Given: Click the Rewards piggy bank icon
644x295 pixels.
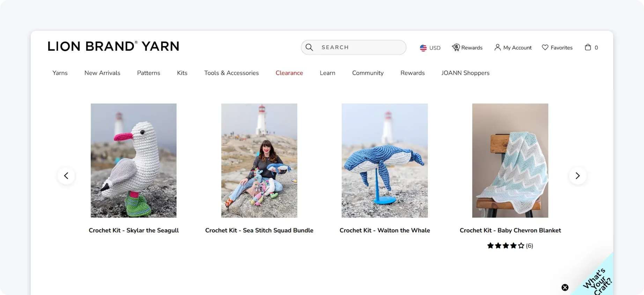Looking at the screenshot, I should [456, 47].
